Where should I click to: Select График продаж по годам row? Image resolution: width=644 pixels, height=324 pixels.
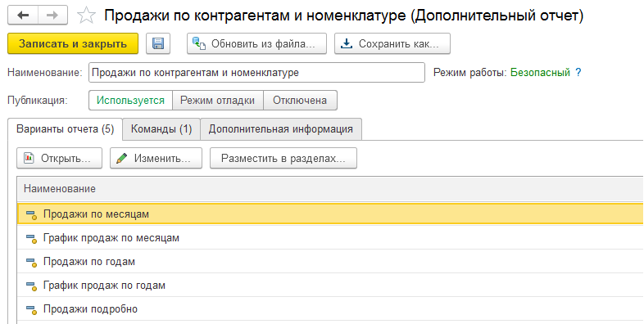[x=330, y=285]
